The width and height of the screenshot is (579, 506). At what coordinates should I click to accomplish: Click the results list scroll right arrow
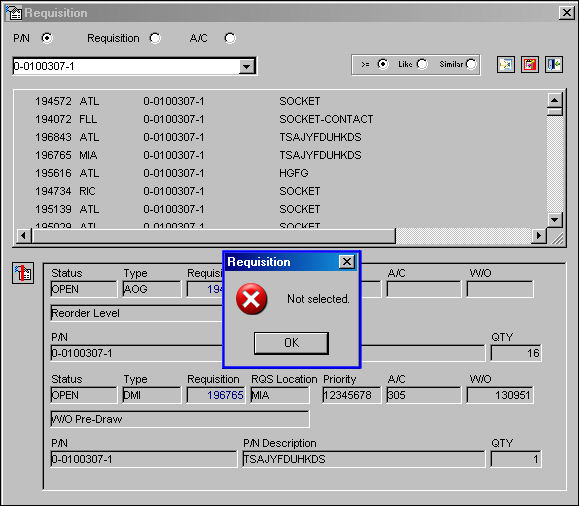pos(539,235)
